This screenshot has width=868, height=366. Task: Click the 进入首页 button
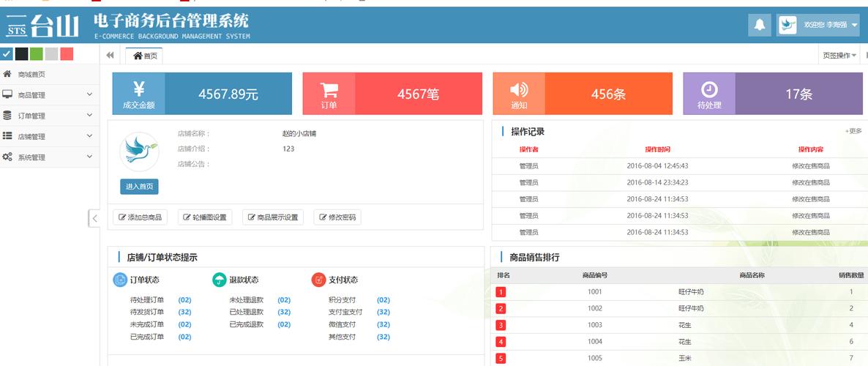(x=140, y=187)
